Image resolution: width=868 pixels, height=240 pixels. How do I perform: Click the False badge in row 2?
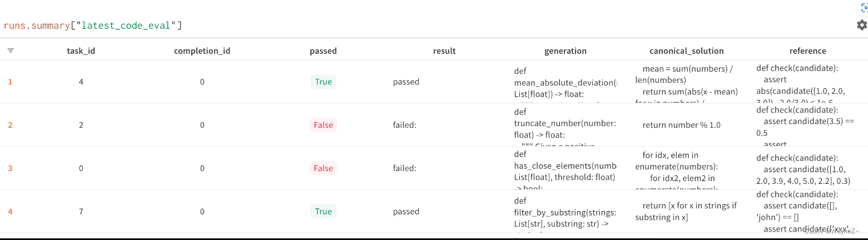(x=323, y=125)
